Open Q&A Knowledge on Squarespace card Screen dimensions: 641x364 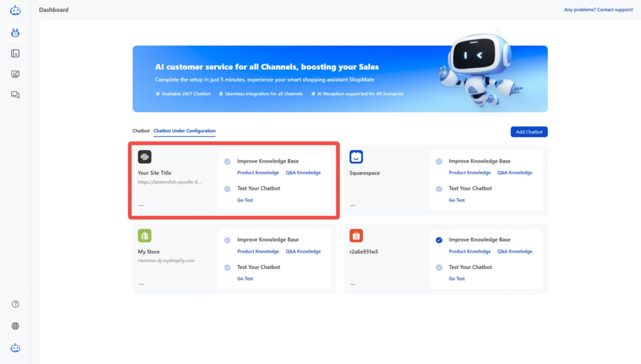515,173
